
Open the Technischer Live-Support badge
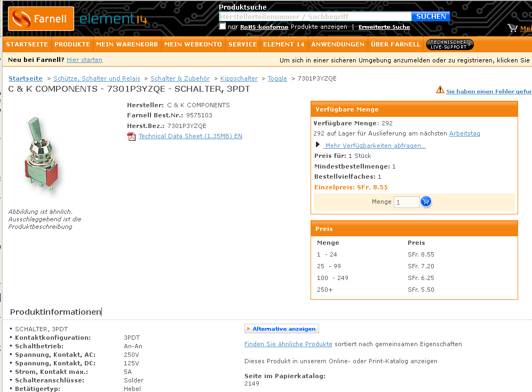pyautogui.click(x=449, y=44)
